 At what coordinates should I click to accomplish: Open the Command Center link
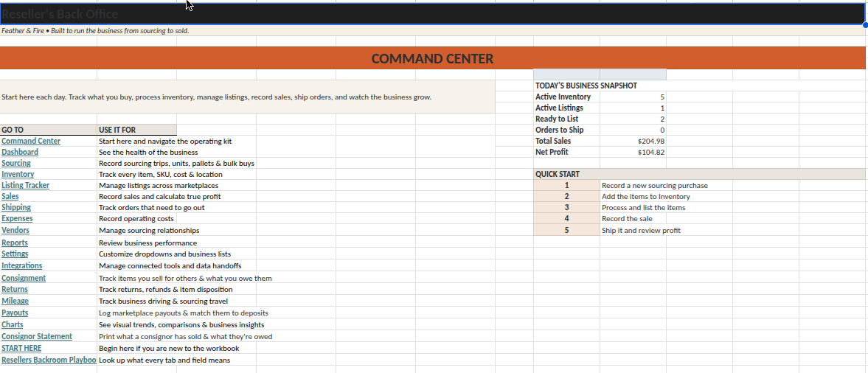(31, 141)
